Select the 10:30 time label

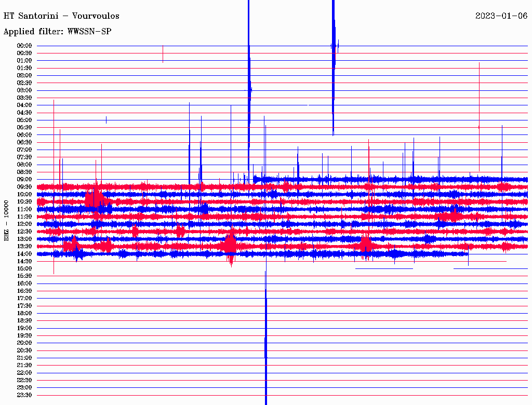point(24,202)
